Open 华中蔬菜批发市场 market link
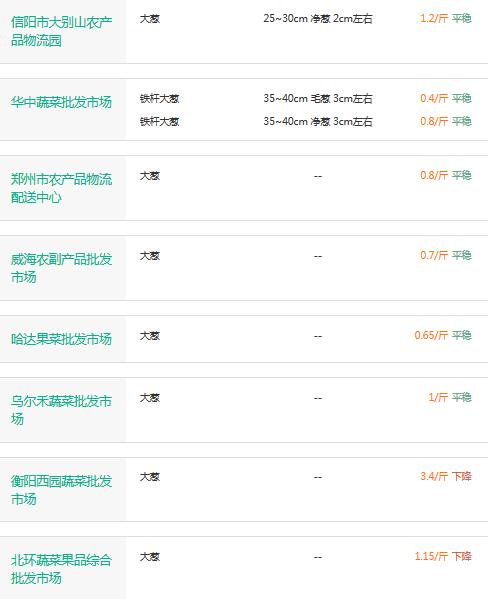Image resolution: width=488 pixels, height=599 pixels. [x=61, y=102]
